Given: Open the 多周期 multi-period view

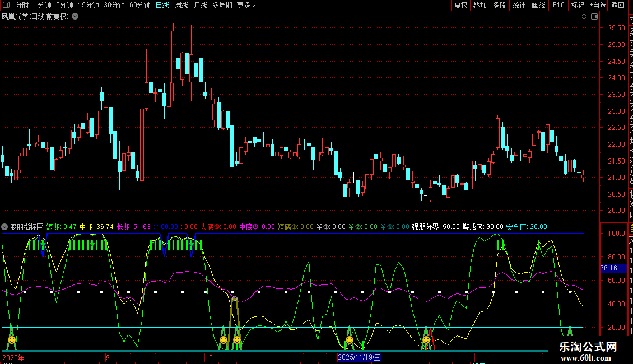Looking at the screenshot, I should pos(222,6).
